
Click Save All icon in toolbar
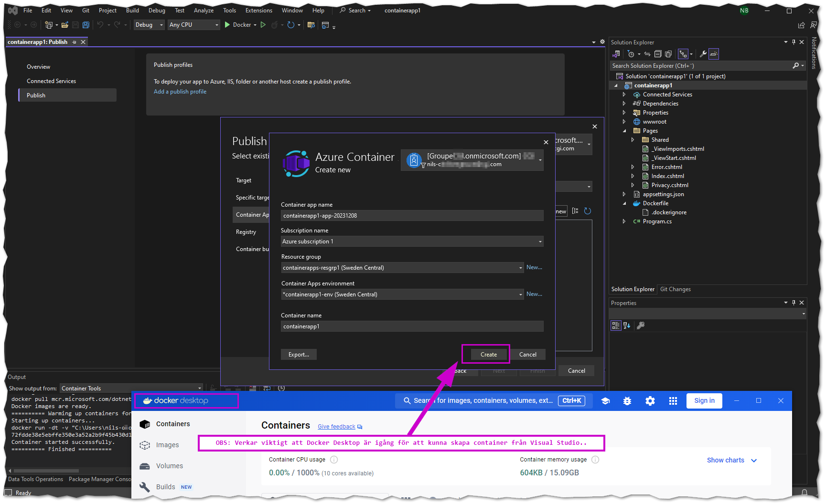[x=86, y=25]
